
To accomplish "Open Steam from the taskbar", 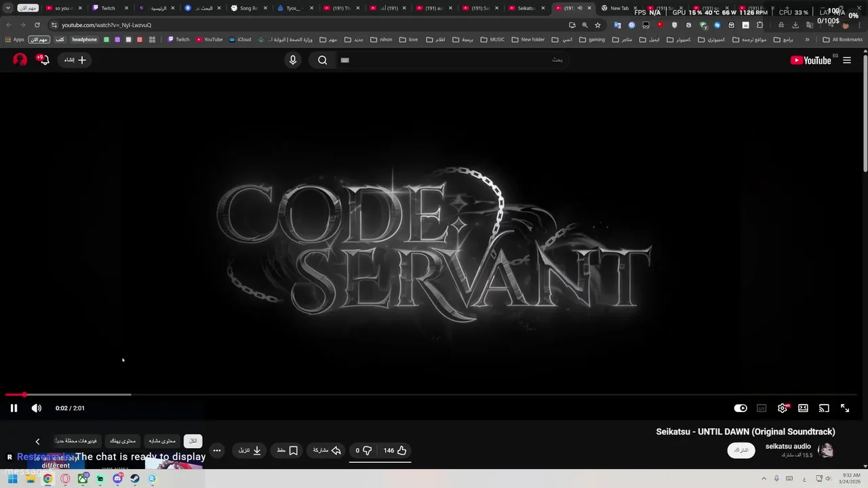I will [135, 479].
